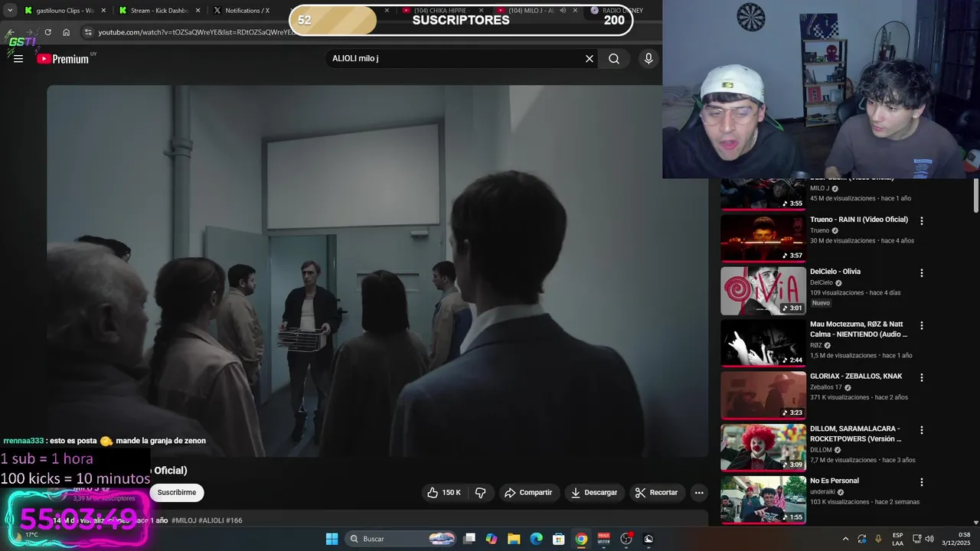Click the NIENTIENDO 2:44 thumbnail
Image resolution: width=980 pixels, height=551 pixels.
point(763,344)
